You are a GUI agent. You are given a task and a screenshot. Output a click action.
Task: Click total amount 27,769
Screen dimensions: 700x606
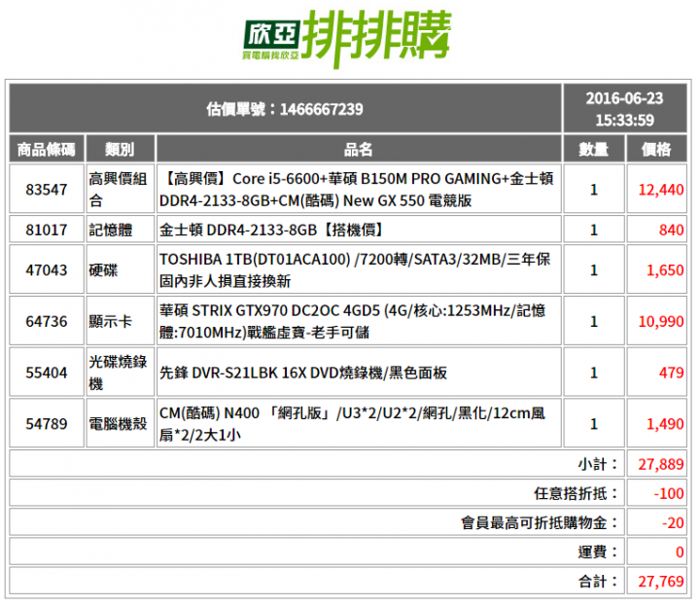pyautogui.click(x=661, y=581)
